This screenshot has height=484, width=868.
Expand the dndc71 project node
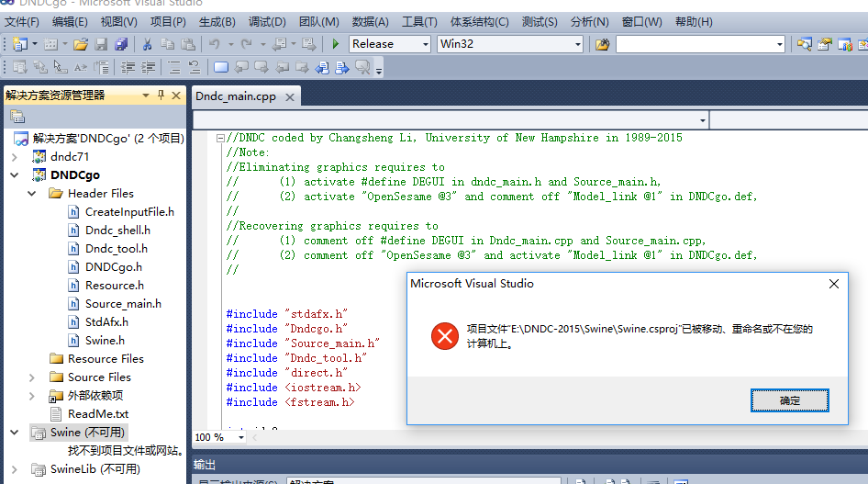pos(15,157)
